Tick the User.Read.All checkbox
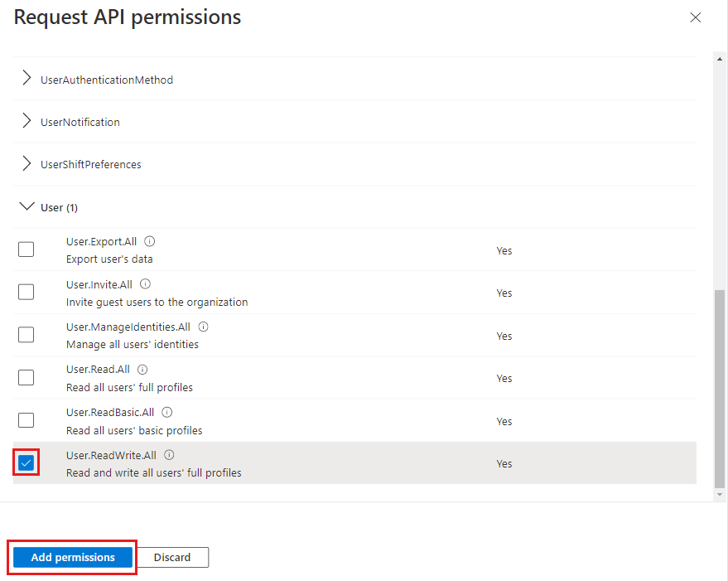This screenshot has width=728, height=581. pos(26,377)
